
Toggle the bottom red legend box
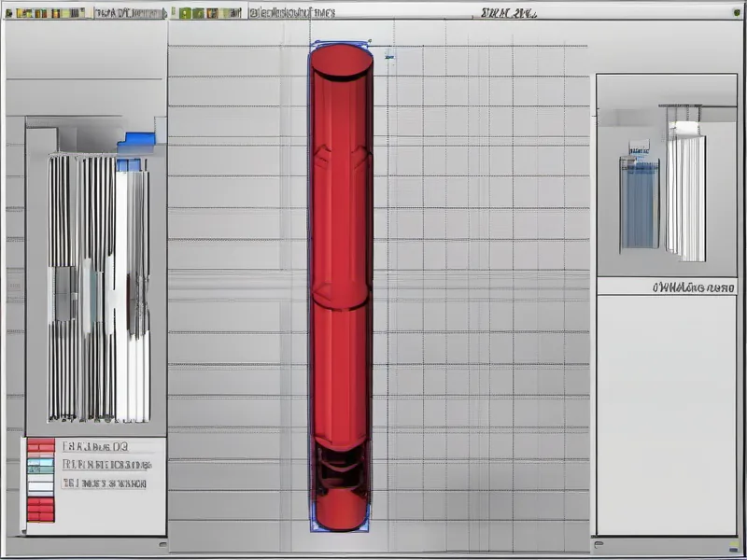(40, 510)
